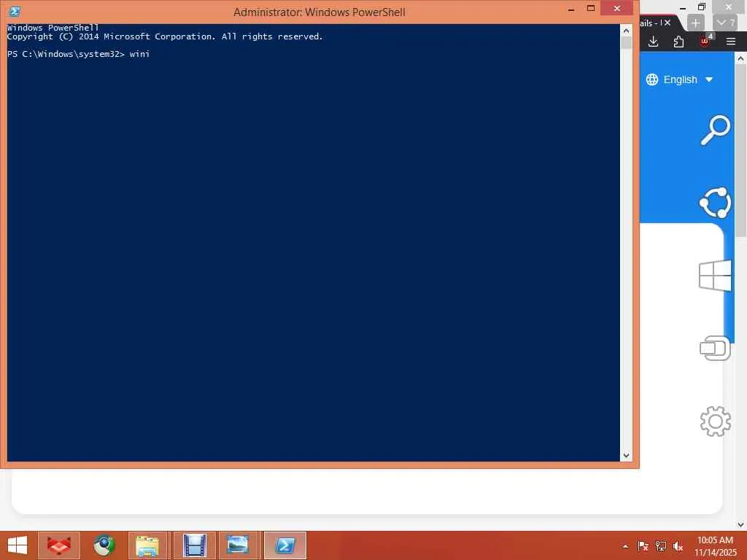747x560 pixels.
Task: Click the browser page scrollbar down arrow
Action: pos(741,524)
